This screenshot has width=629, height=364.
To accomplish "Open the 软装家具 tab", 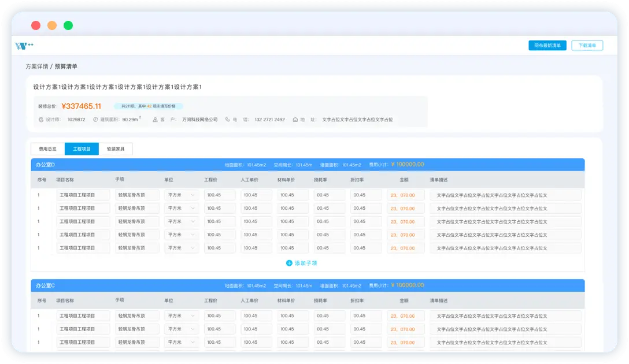I will pyautogui.click(x=116, y=148).
